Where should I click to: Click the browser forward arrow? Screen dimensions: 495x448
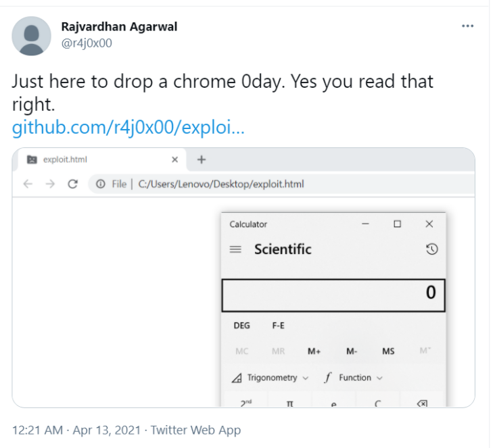coord(50,184)
